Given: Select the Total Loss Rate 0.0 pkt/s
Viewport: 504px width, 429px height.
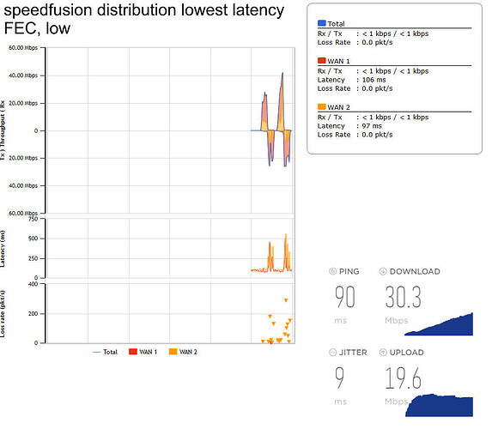Looking at the screenshot, I should [x=378, y=42].
